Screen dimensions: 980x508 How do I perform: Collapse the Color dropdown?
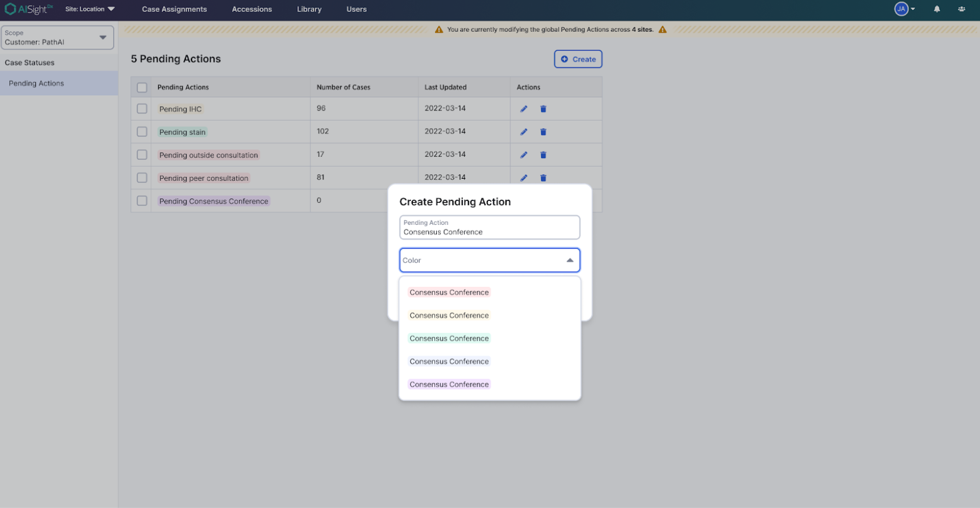pyautogui.click(x=570, y=260)
